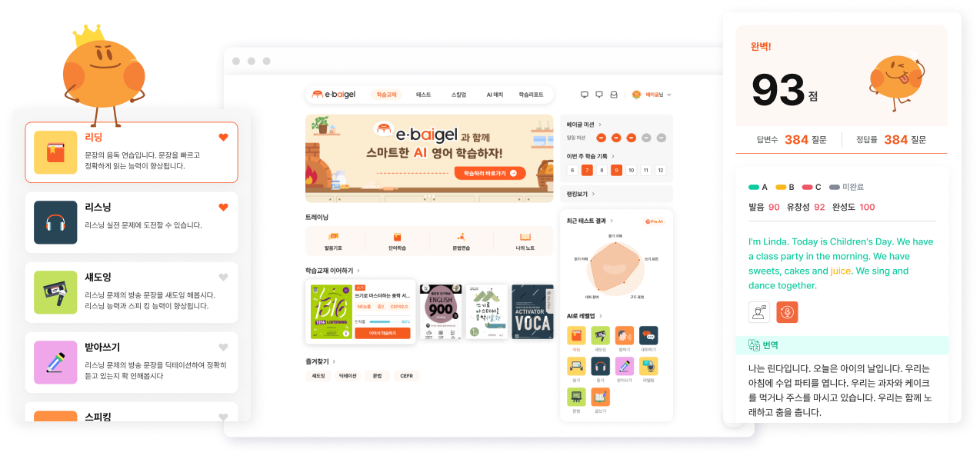Click the monitor icon in the top navigation
This screenshot has height=459, width=980.
584,95
